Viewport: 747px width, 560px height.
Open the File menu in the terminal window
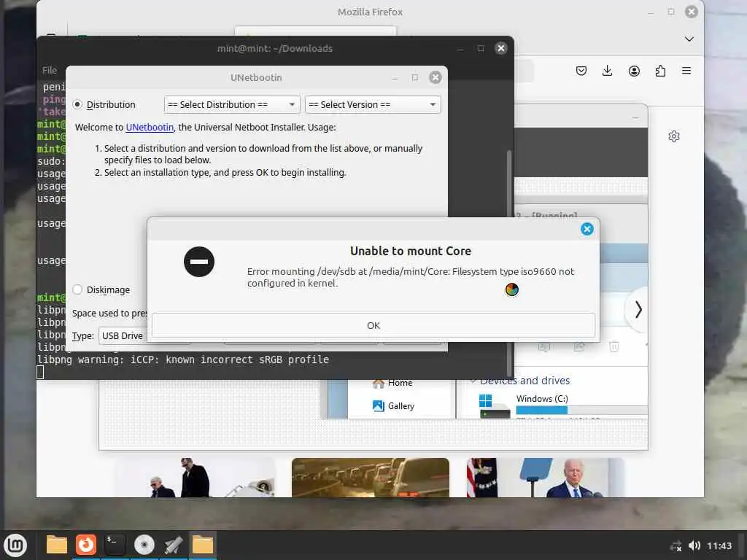pos(50,71)
